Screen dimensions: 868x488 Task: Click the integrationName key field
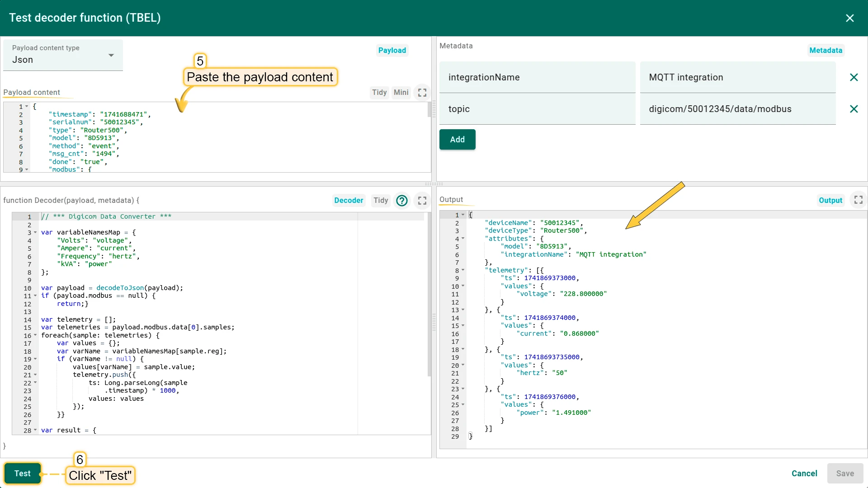[x=538, y=77]
